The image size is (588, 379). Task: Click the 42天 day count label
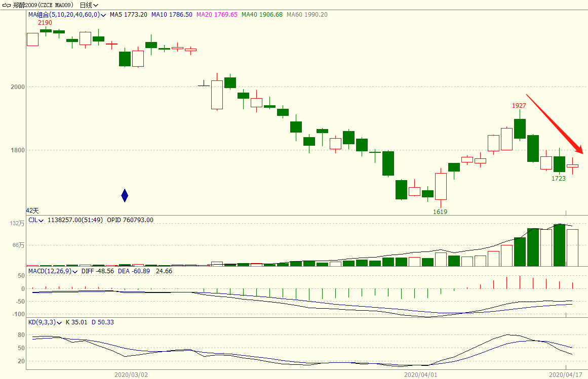coord(32,210)
